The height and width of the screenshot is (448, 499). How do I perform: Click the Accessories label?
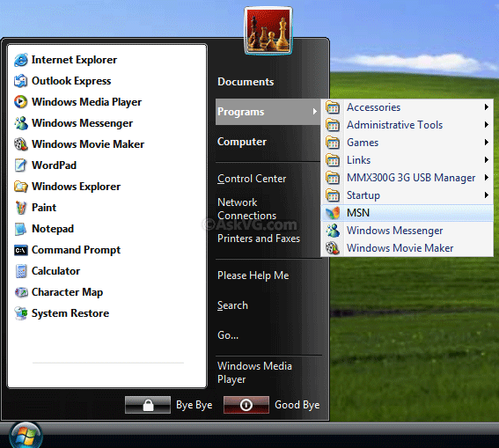(374, 107)
